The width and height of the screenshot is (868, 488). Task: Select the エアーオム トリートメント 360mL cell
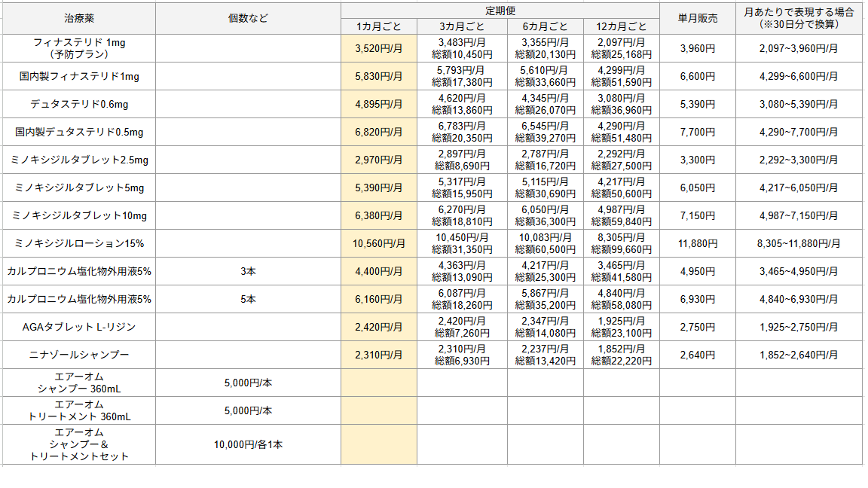coord(79,410)
